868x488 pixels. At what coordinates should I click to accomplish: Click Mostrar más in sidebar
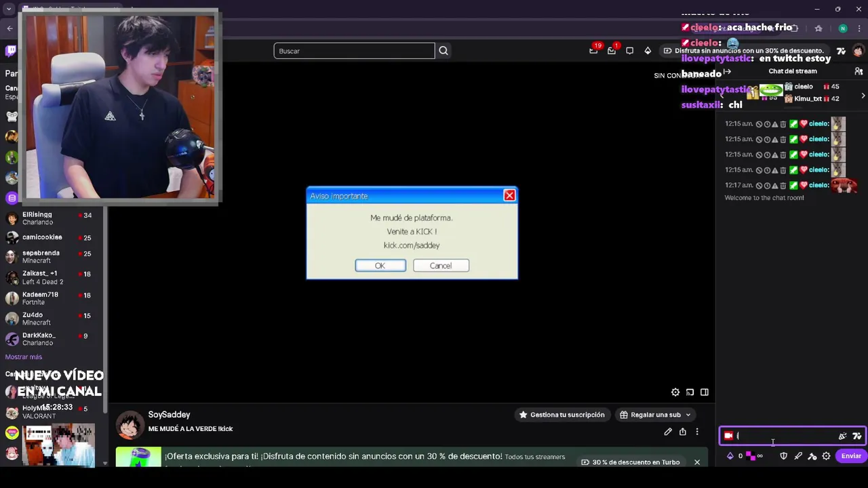tap(24, 357)
